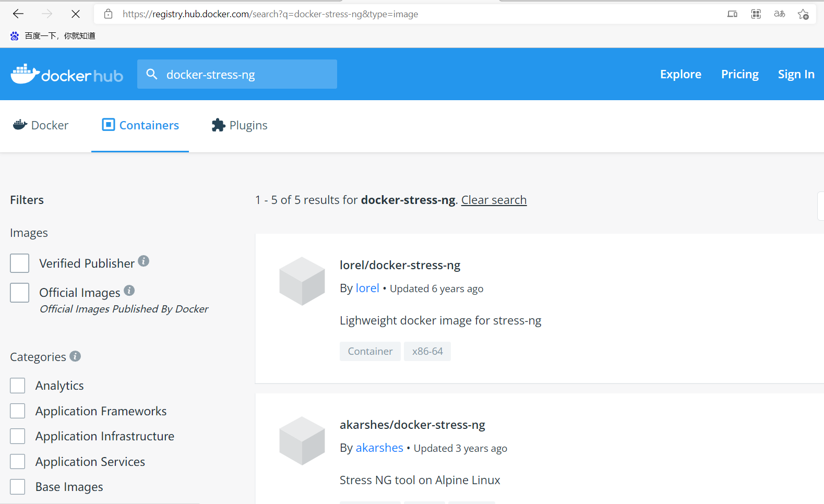Switch to the Docker tab
This screenshot has height=504, width=824.
41,125
